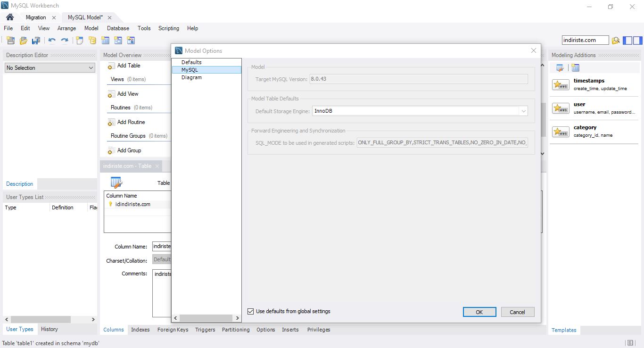The image size is (644, 348).
Task: Switch to the Foreign Keys tab
Action: pyautogui.click(x=173, y=330)
